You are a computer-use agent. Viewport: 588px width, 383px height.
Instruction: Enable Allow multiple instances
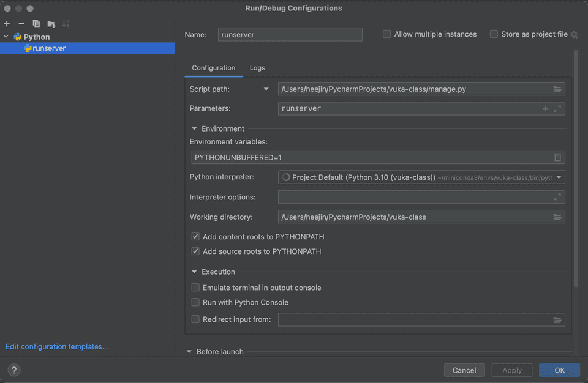pyautogui.click(x=386, y=34)
